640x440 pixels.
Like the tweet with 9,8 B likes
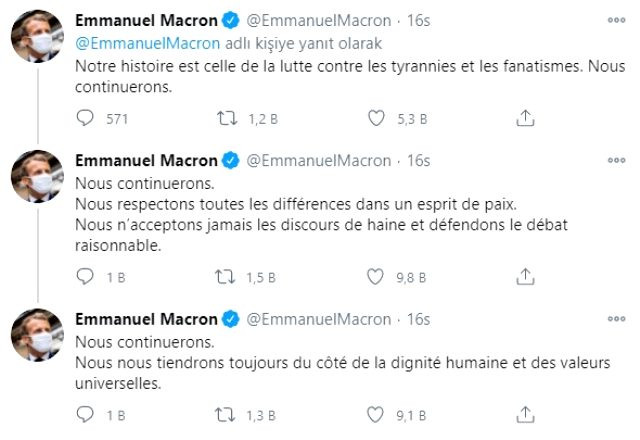pyautogui.click(x=376, y=276)
